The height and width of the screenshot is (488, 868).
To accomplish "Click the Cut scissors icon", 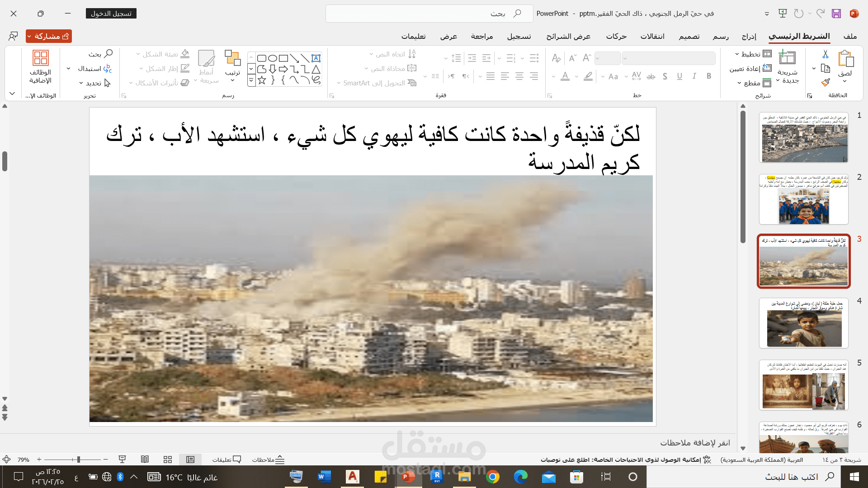I will (x=825, y=54).
